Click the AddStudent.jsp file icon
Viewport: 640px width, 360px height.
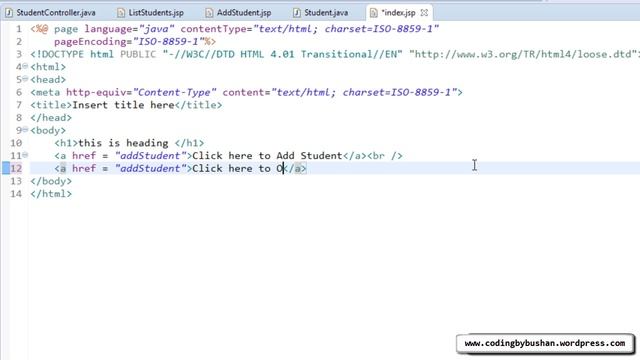point(209,13)
